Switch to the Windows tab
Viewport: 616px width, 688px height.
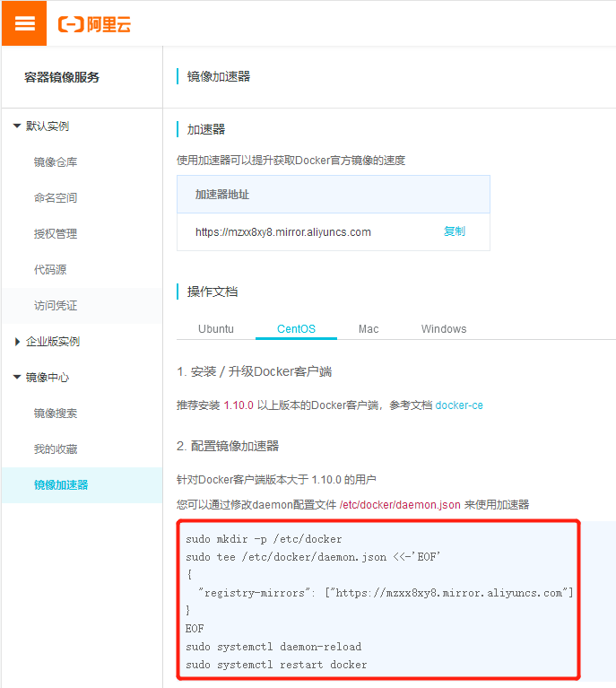click(444, 328)
